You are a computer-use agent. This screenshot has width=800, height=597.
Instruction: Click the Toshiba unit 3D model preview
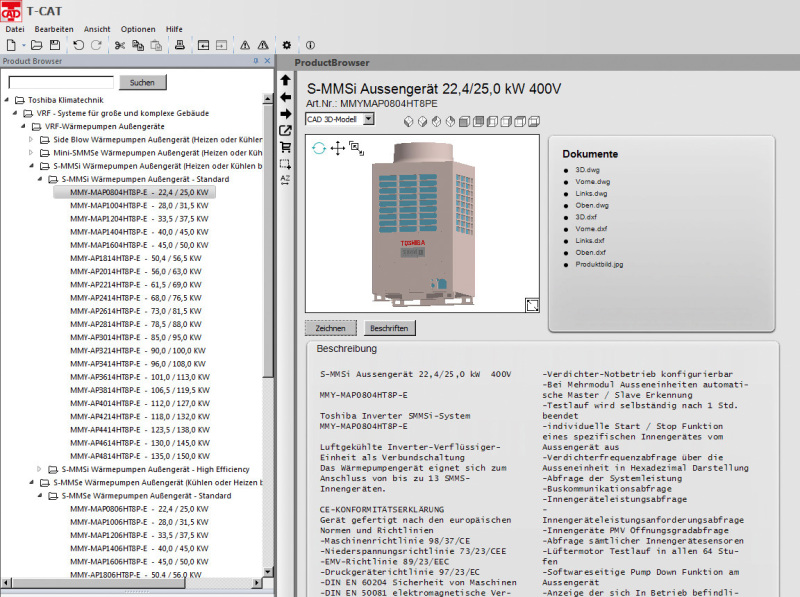coord(423,225)
